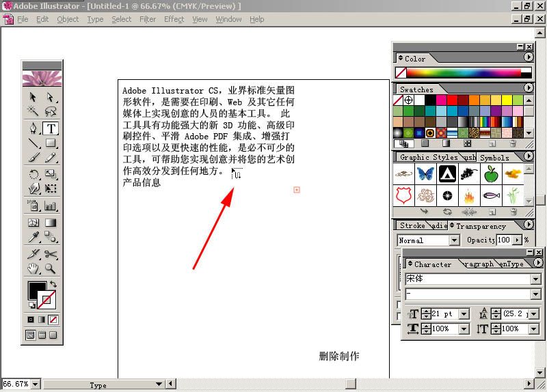The image size is (547, 392).
Task: Select the Rectangle tool
Action: pyautogui.click(x=51, y=143)
